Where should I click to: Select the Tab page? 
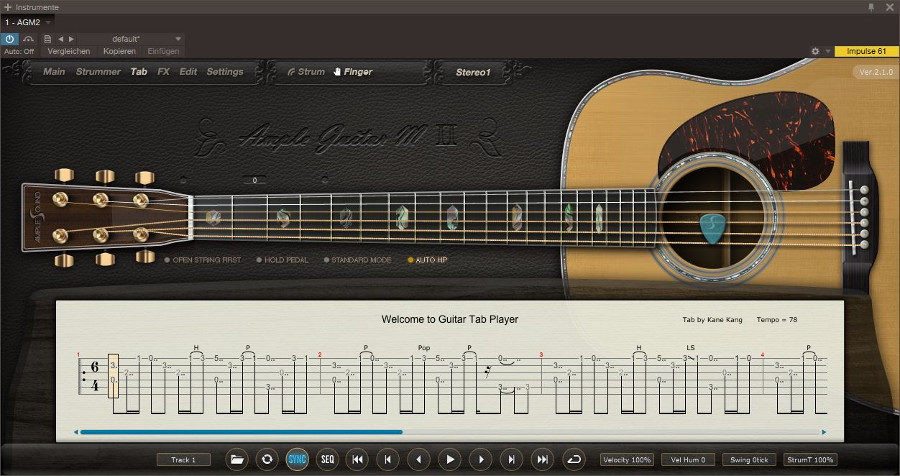[139, 72]
